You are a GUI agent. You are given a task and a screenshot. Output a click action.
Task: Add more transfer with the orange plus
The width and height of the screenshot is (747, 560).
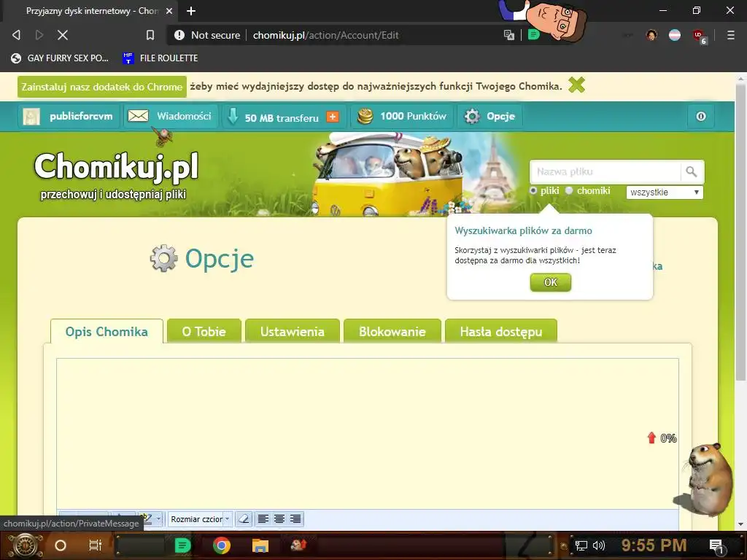click(333, 117)
